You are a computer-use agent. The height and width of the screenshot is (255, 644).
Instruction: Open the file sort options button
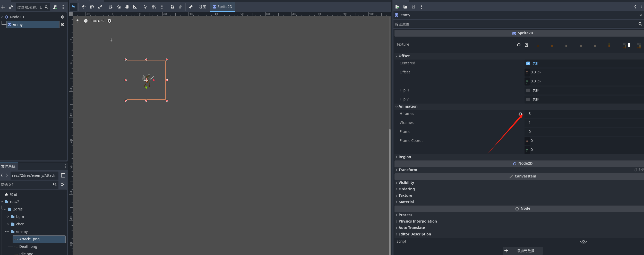[63, 184]
